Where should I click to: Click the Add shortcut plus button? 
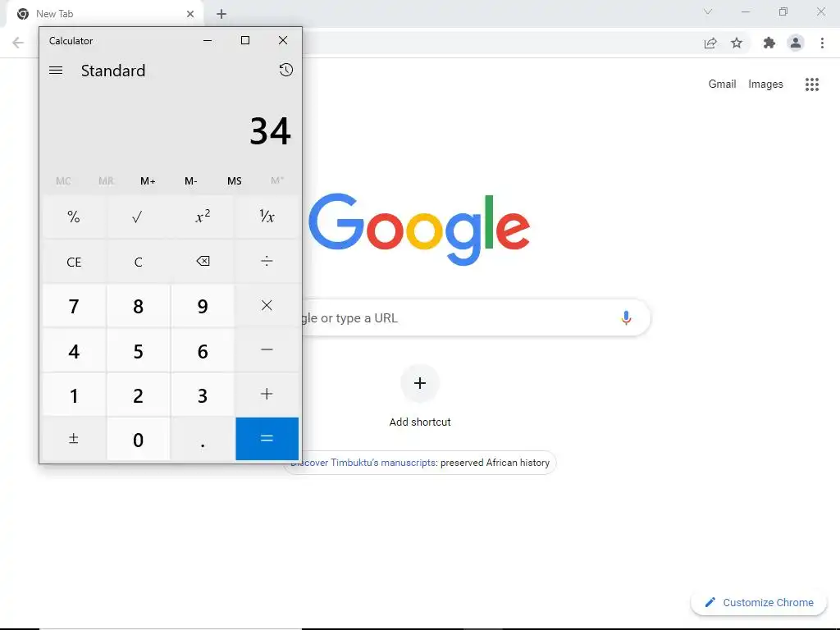click(420, 383)
